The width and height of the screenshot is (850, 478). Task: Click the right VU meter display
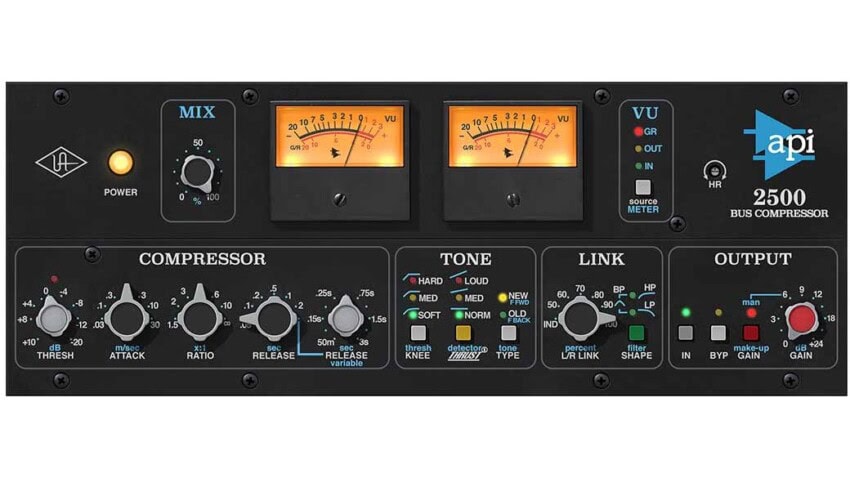point(512,135)
